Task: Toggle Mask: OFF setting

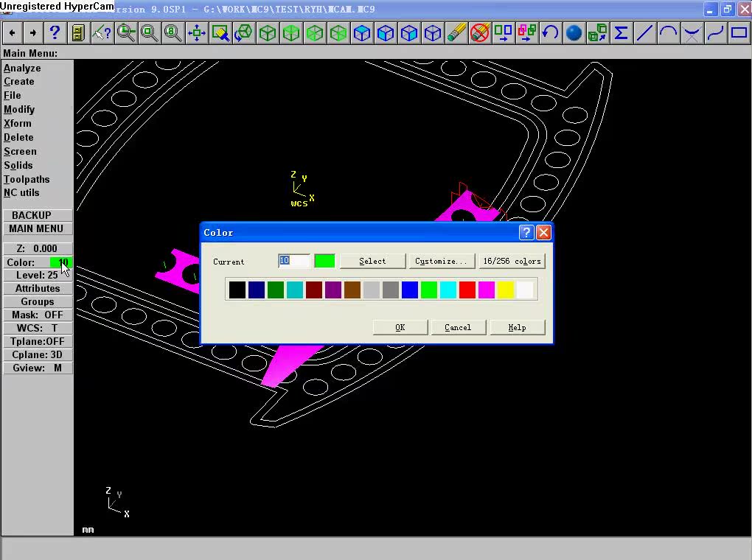Action: coord(38,315)
